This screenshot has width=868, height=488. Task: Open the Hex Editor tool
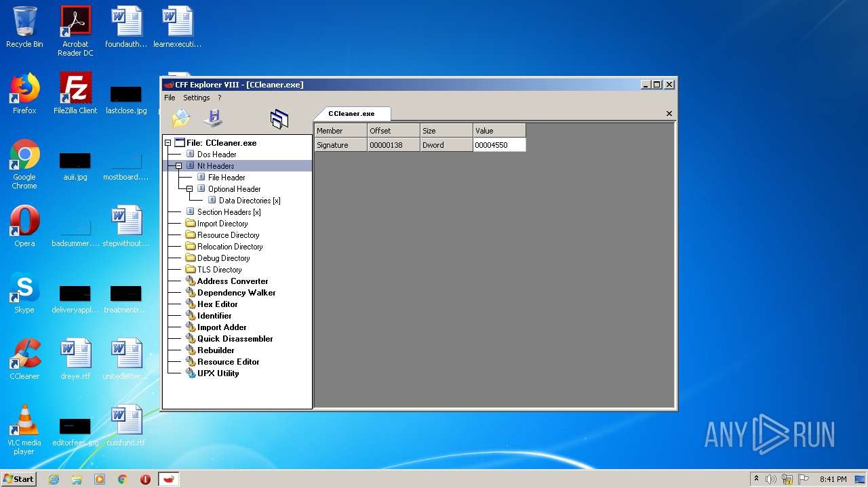[217, 304]
